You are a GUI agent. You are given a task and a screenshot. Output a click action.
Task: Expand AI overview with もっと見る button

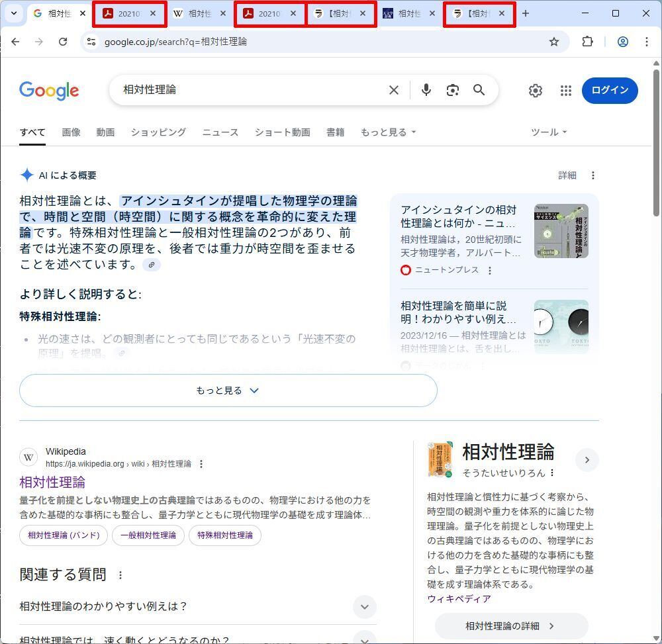pyautogui.click(x=228, y=391)
